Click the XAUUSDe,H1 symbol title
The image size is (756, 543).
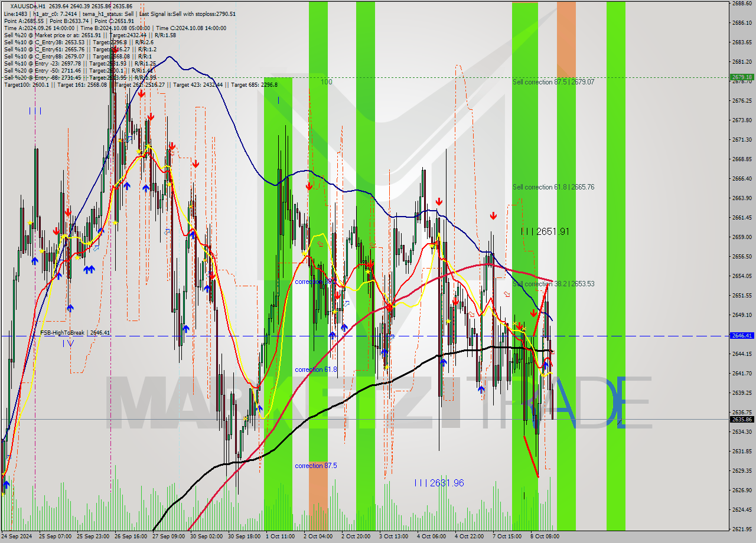28,6
